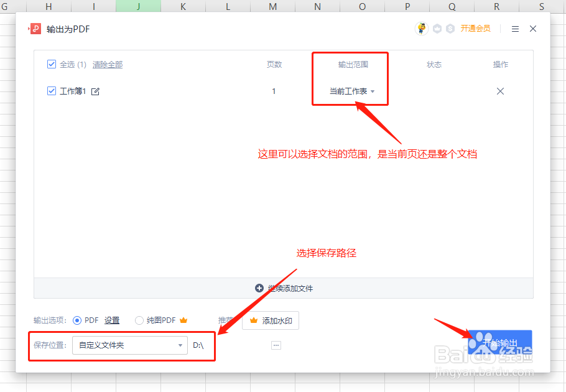Open PDF 设置 settings link
The image size is (566, 392).
tap(112, 320)
